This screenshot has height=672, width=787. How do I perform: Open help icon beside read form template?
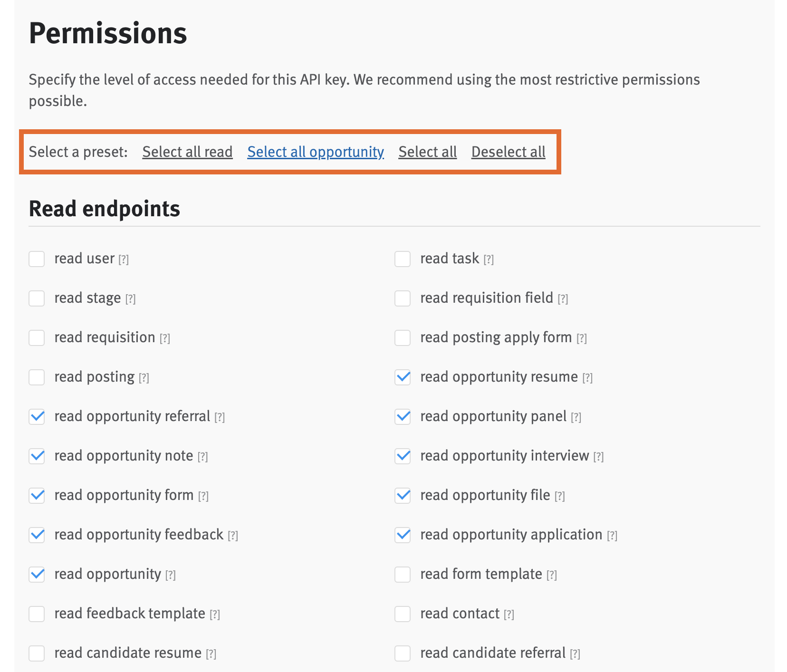click(551, 575)
